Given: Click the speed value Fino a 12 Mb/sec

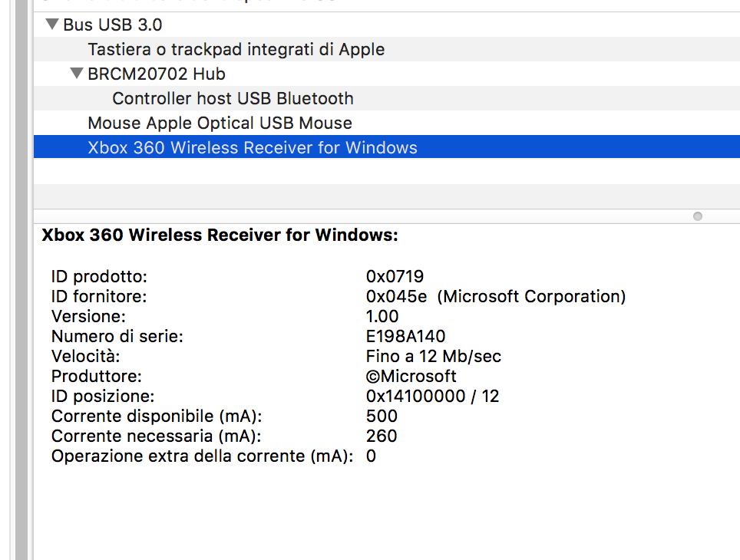Looking at the screenshot, I should click(433, 356).
